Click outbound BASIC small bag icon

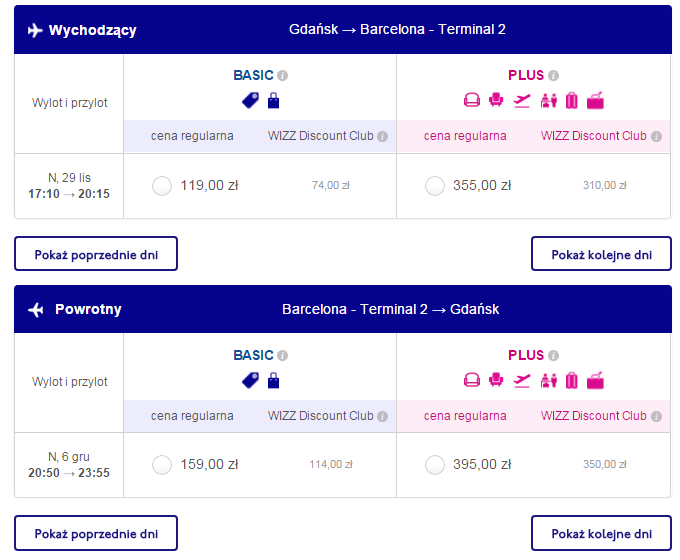coord(273,101)
